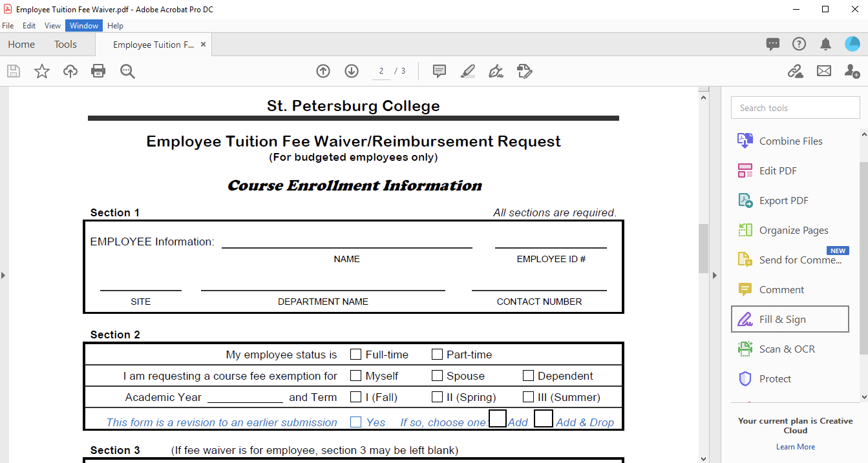Click the add-person share icon

(852, 71)
